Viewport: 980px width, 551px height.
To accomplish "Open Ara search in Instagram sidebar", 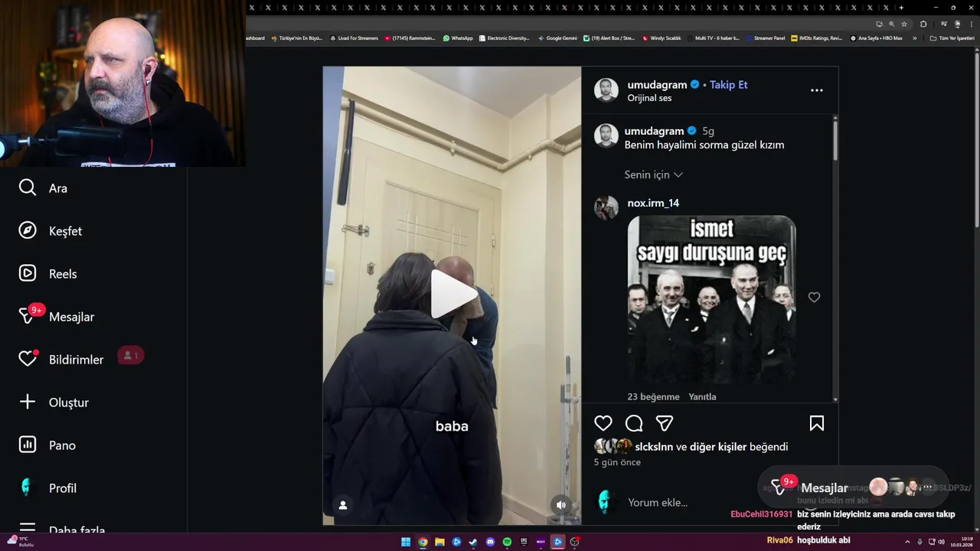I will (x=43, y=188).
